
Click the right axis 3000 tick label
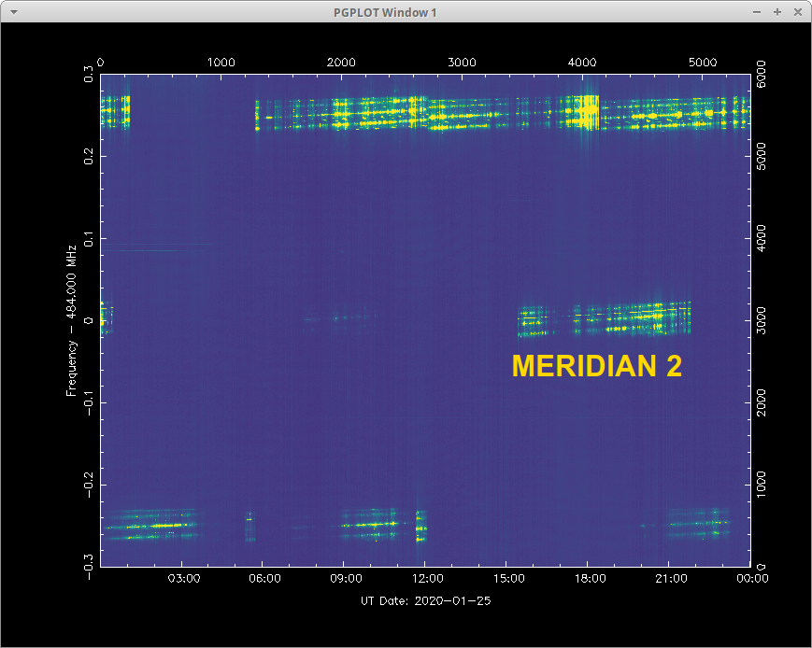tap(762, 320)
